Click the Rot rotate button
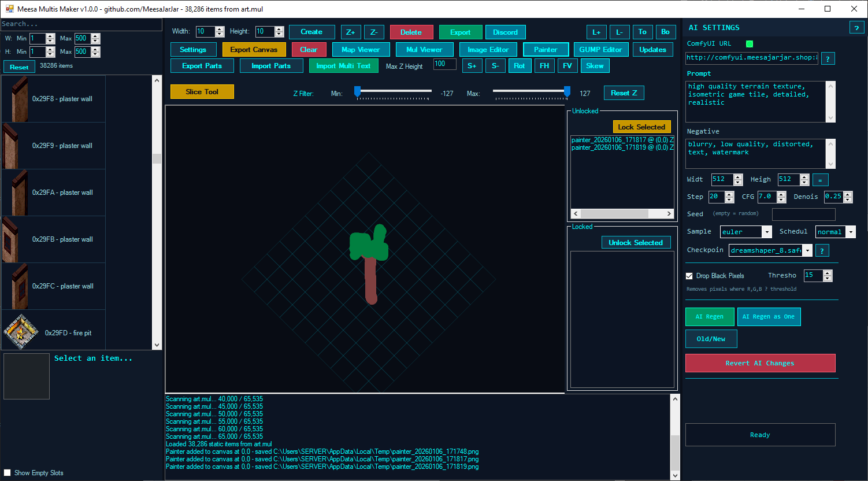Screen dimensions: 868x481 tap(519, 66)
